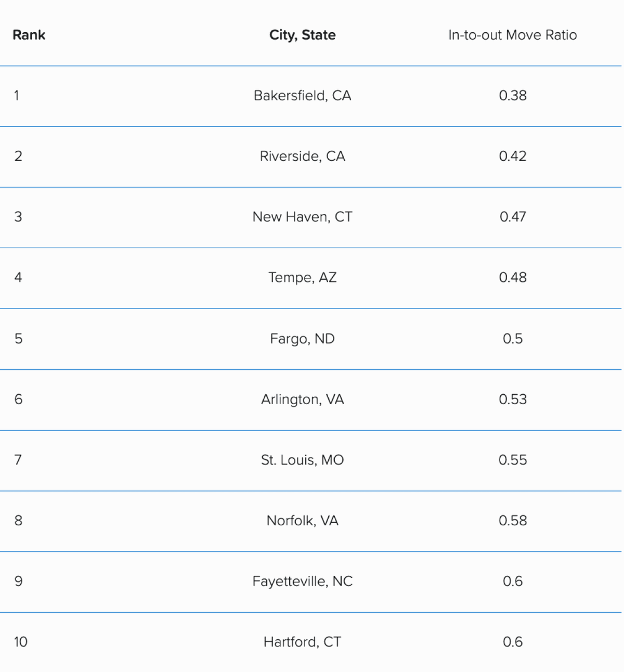The height and width of the screenshot is (672, 624).
Task: Click rank number 10 in the table
Action: 21,642
